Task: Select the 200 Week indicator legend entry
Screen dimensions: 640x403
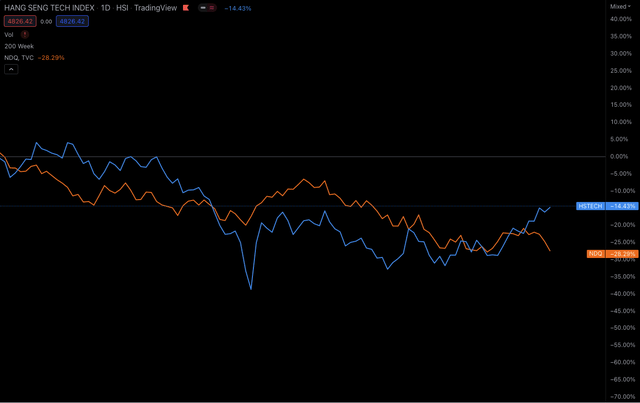Action: click(x=19, y=46)
